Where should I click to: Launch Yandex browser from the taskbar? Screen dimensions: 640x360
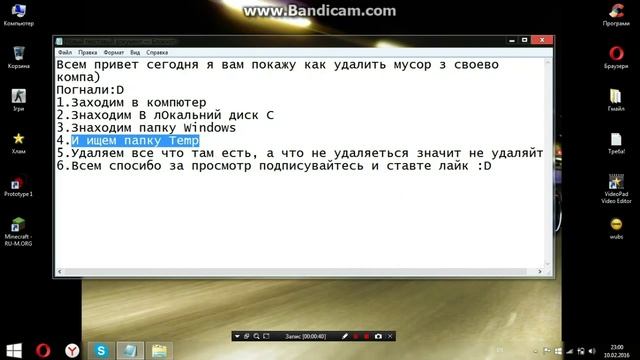click(72, 351)
